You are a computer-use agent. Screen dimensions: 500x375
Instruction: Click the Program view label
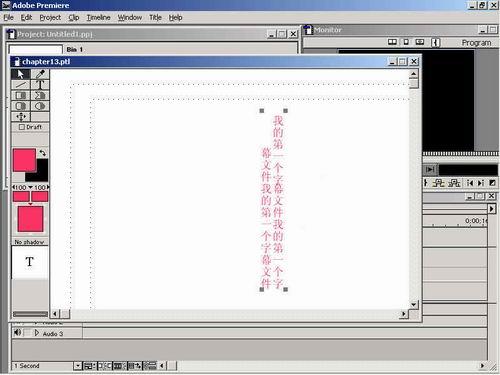point(476,43)
